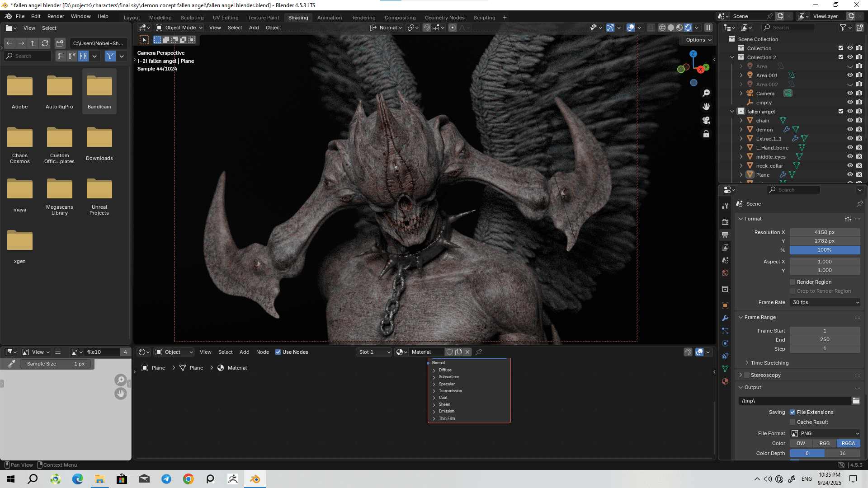Switch to the Compositing workspace tab
The image size is (868, 488).
pos(400,18)
